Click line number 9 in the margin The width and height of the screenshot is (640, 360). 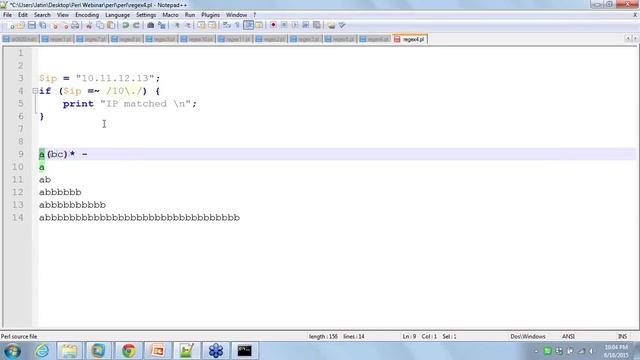(x=20, y=154)
